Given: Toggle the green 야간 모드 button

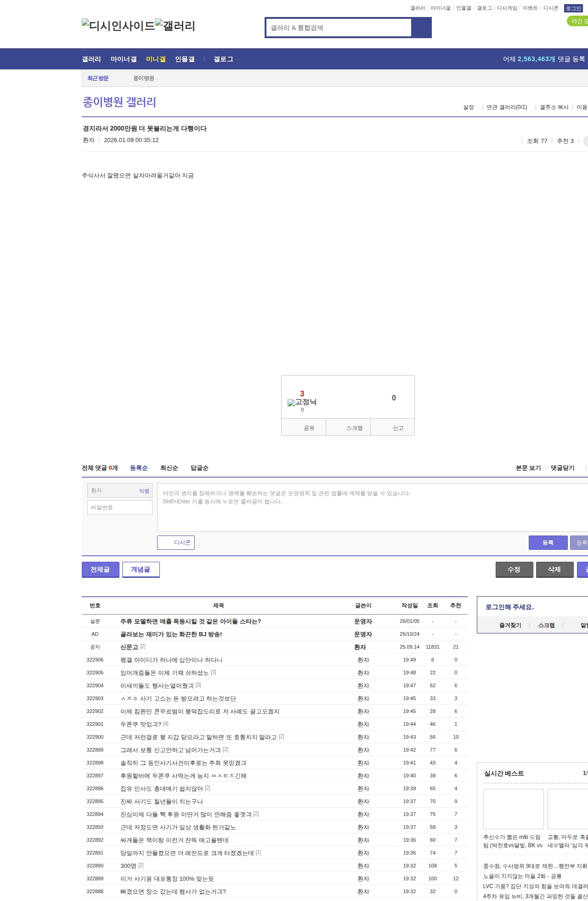Looking at the screenshot, I should pos(578,21).
